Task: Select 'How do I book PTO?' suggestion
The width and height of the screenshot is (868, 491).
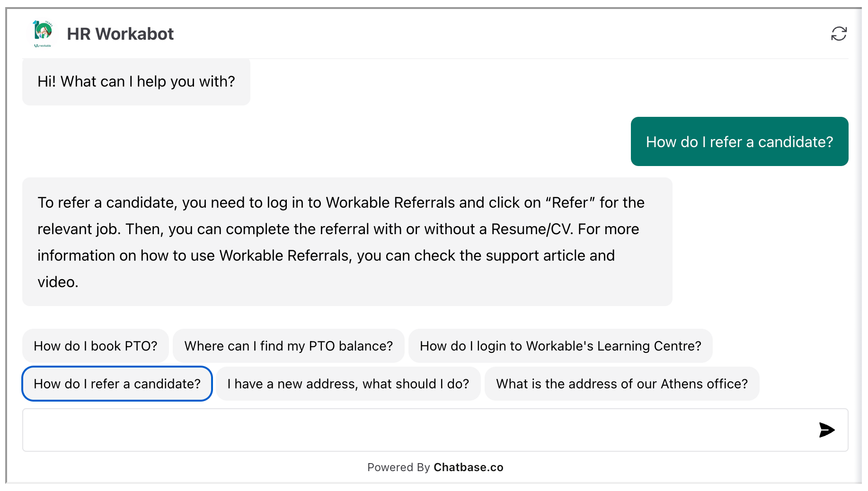Action: (96, 346)
